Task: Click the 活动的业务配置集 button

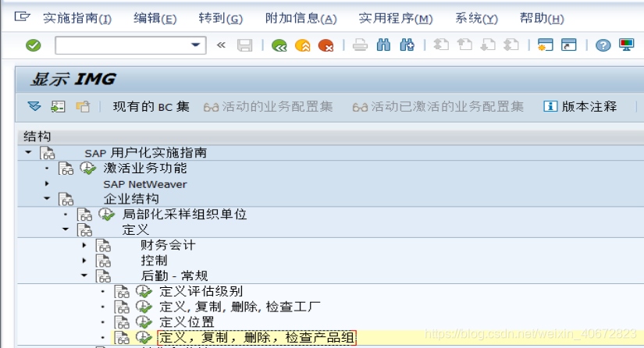Action: coord(269,107)
